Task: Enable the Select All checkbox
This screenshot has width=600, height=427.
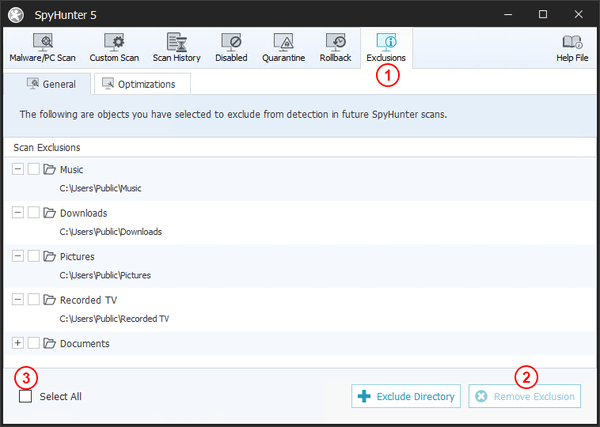Action: pyautogui.click(x=25, y=396)
